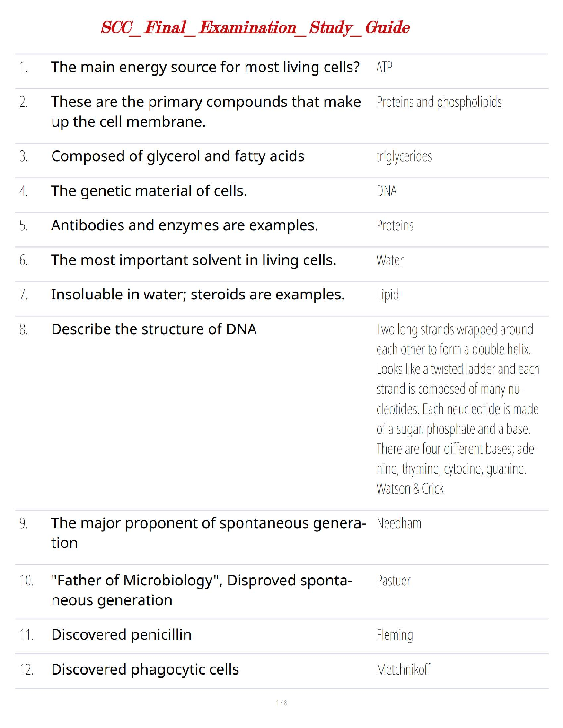Screen dimensions: 563x728
Task: Select the Needham answer
Action: (x=398, y=523)
